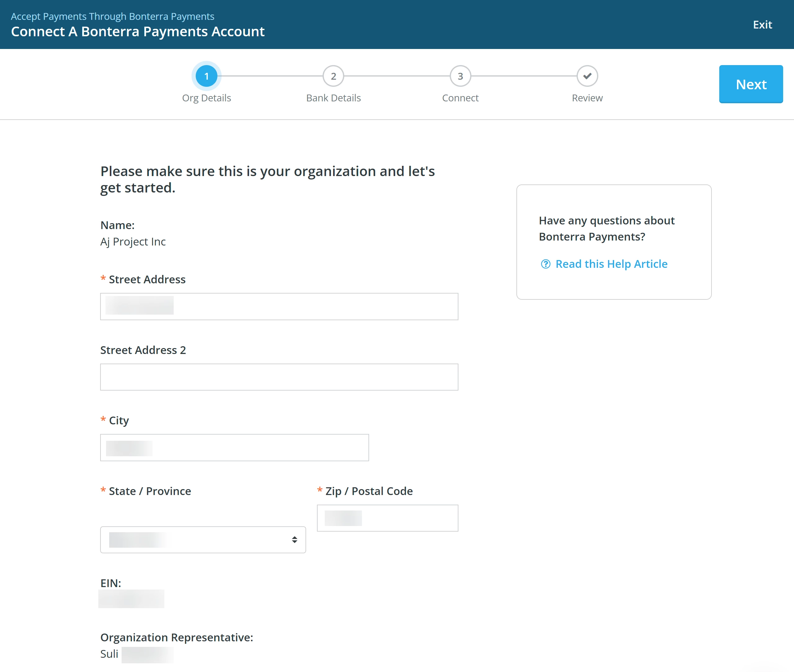This screenshot has height=672, width=794.
Task: Select the Org Details step label
Action: [206, 98]
